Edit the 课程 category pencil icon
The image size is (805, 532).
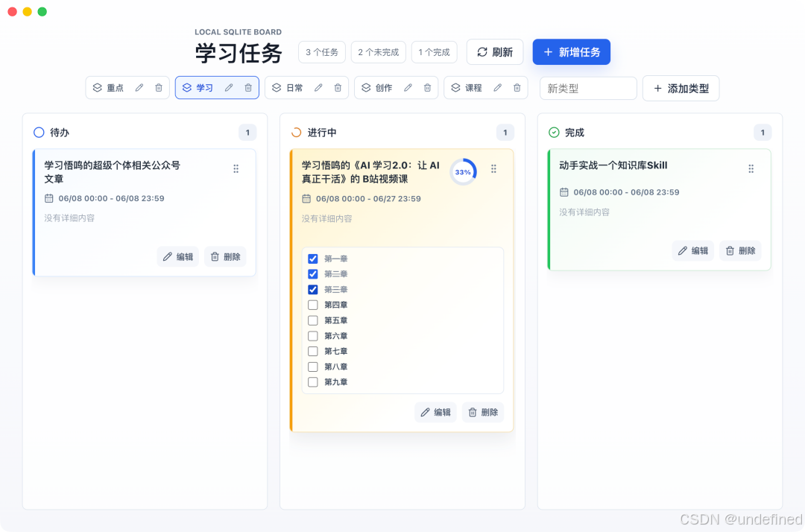pos(497,88)
